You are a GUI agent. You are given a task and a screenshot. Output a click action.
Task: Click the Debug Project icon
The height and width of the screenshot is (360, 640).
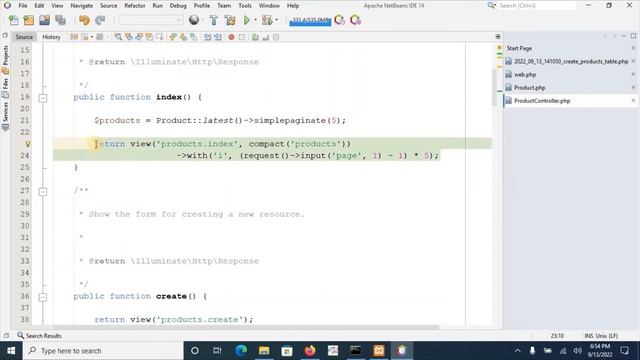click(x=267, y=20)
